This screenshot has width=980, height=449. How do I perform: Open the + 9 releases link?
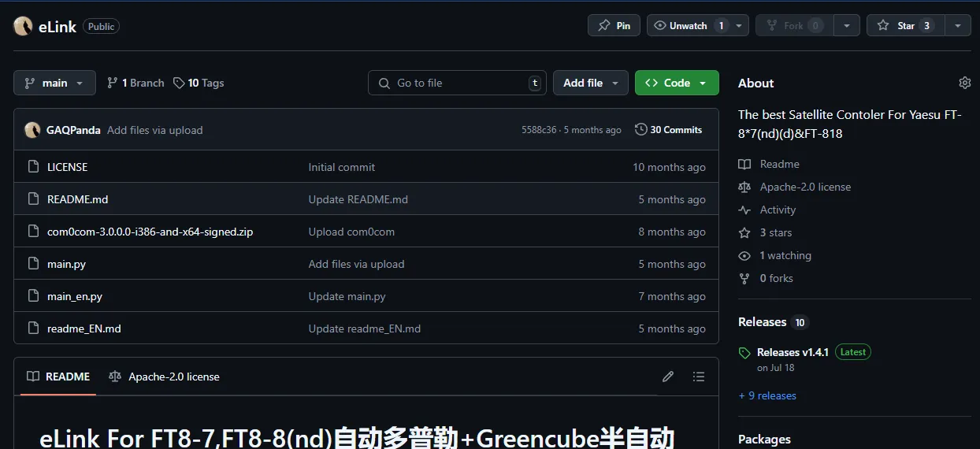point(767,395)
